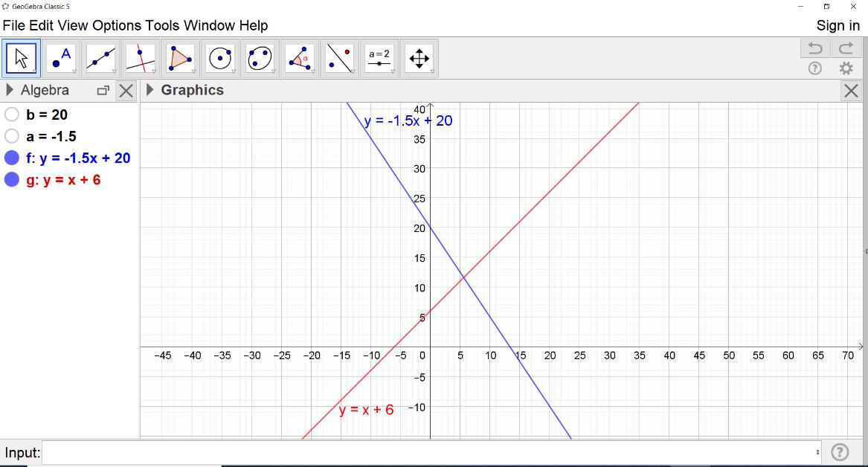Screen dimensions: 868x467
Task: Toggle visibility of slider b = 20
Action: point(12,115)
